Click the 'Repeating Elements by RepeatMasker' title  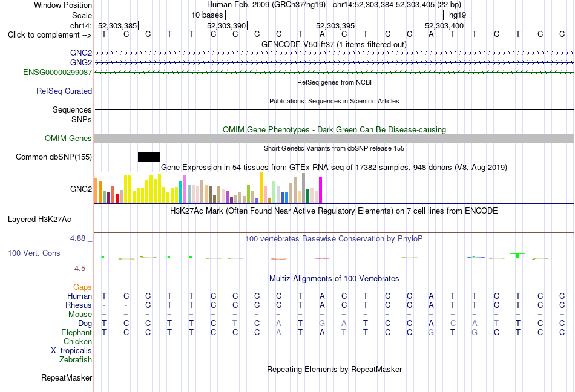334,369
